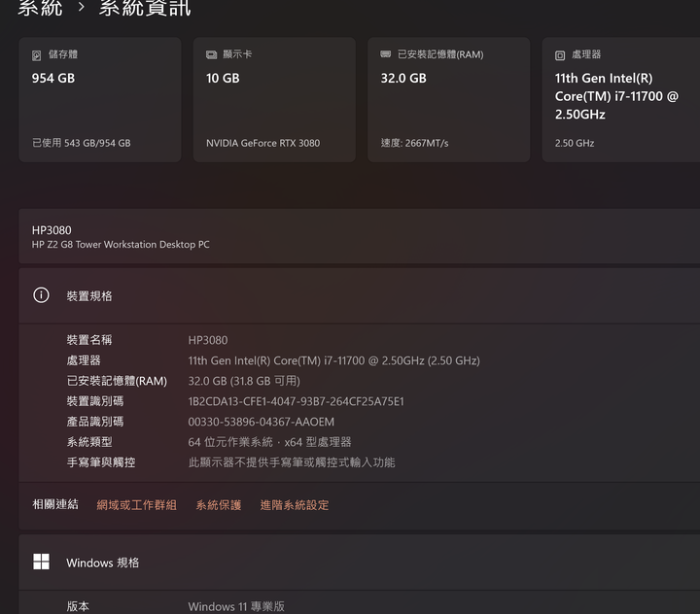The width and height of the screenshot is (700, 614).
Task: Click the graphics card icon beside 顯示卡
Action: (x=211, y=55)
